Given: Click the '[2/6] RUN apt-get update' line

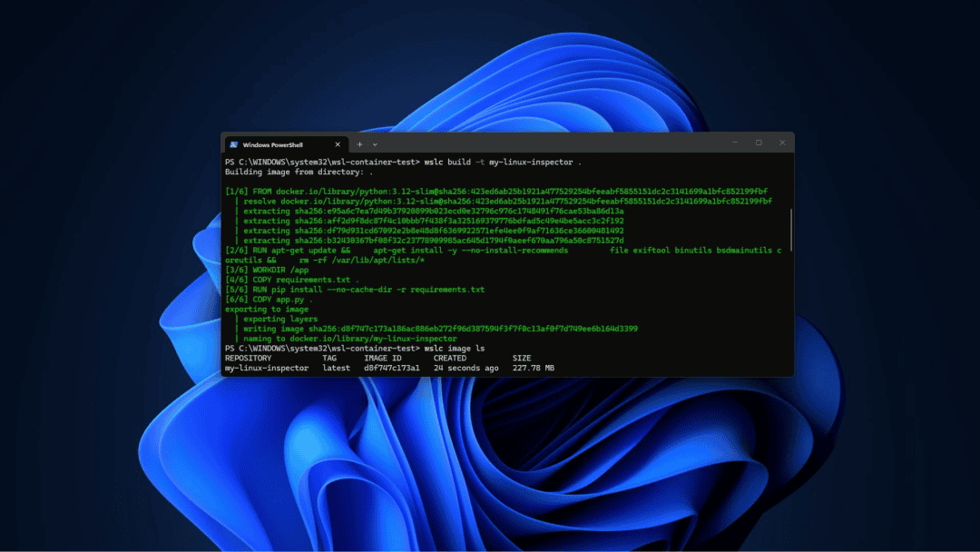Looking at the screenshot, I should (503, 255).
